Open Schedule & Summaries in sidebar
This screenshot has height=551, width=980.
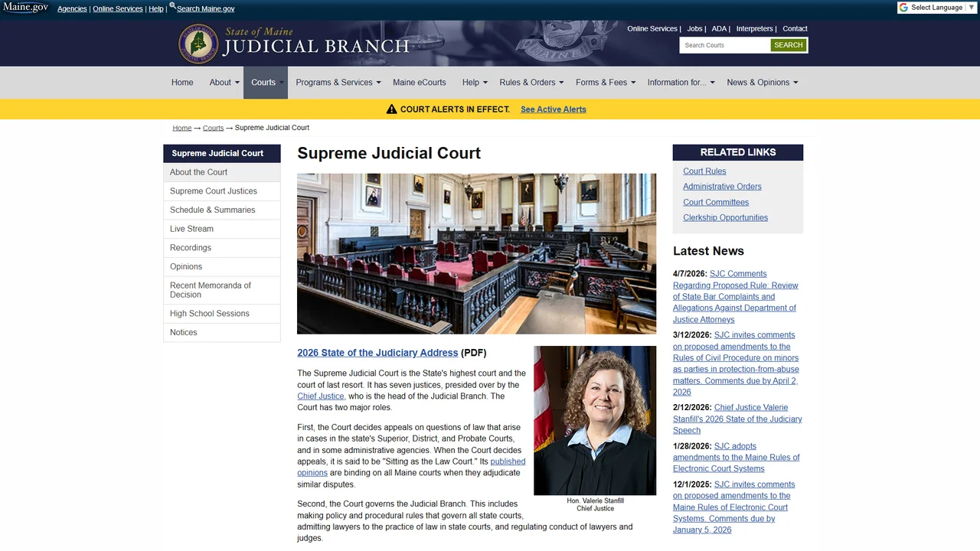click(222, 210)
